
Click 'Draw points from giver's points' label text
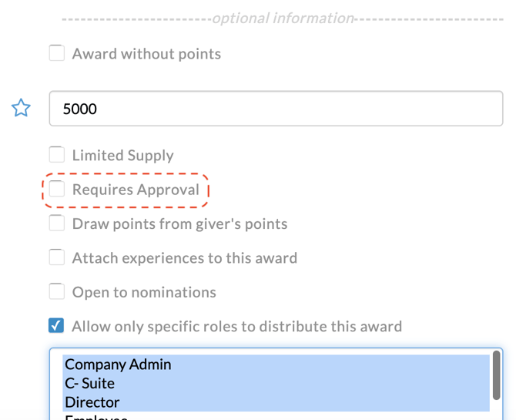point(179,224)
